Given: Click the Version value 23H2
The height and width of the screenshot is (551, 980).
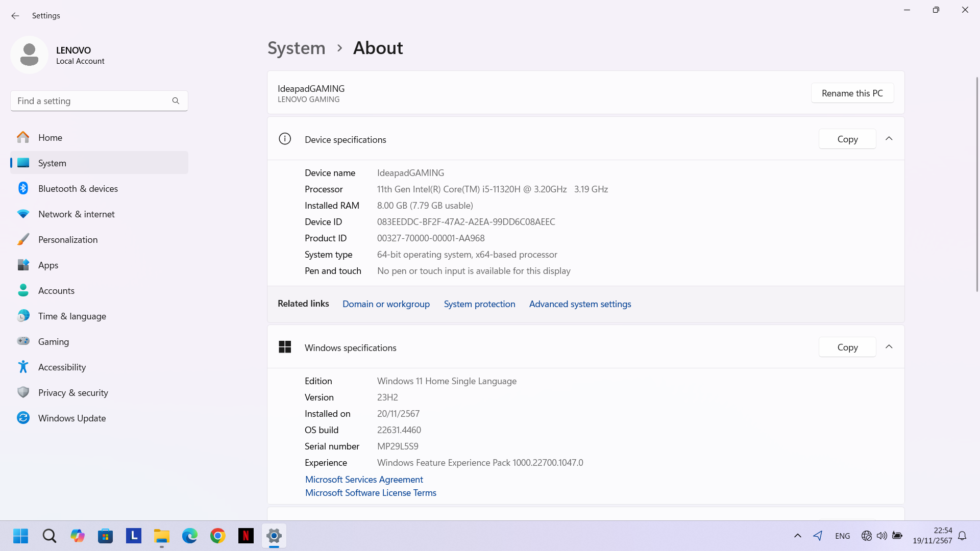Looking at the screenshot, I should pyautogui.click(x=387, y=397).
